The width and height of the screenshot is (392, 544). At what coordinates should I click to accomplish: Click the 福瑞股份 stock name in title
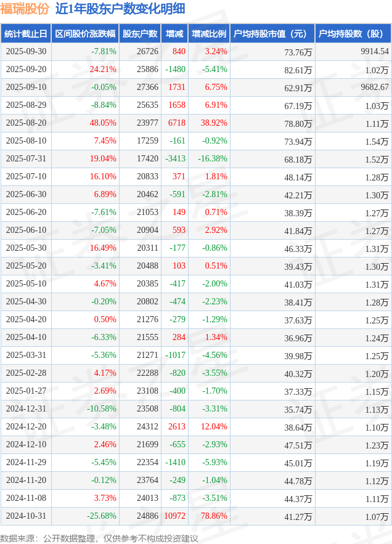click(25, 9)
